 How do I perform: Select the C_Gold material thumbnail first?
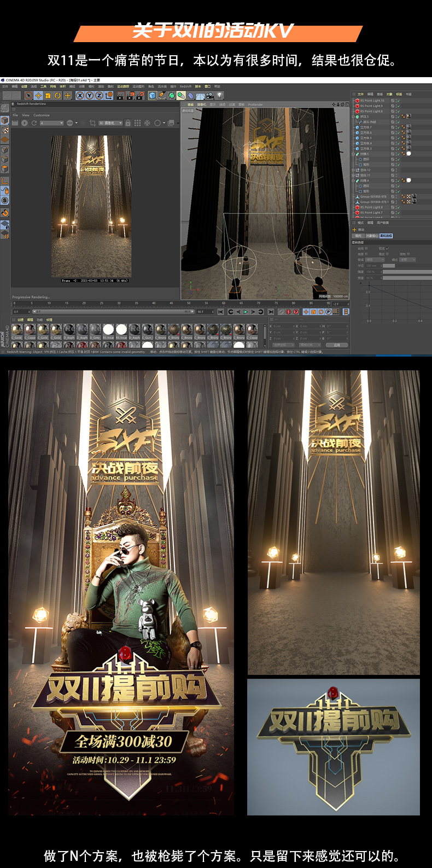[x=16, y=330]
